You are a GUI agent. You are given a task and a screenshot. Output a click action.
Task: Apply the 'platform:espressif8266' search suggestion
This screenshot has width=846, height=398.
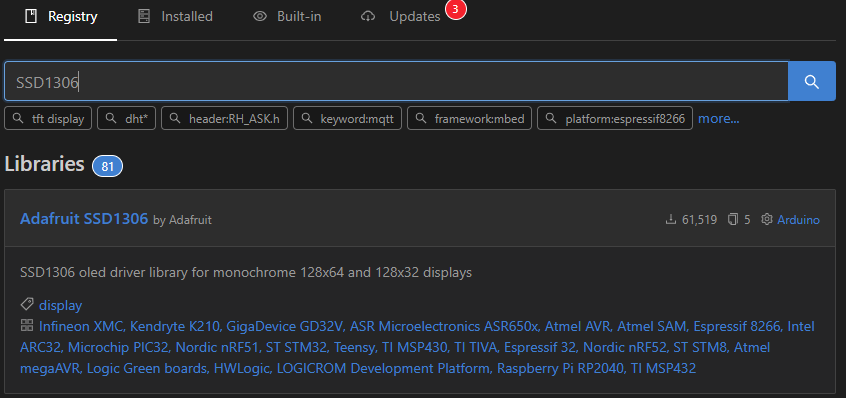[x=615, y=119]
